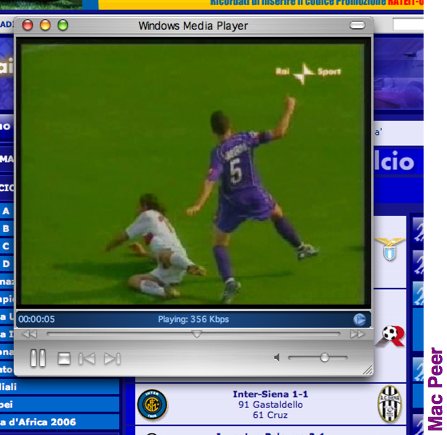Screen dimensions: 447x435
Task: Skip to next track
Action: [112, 359]
